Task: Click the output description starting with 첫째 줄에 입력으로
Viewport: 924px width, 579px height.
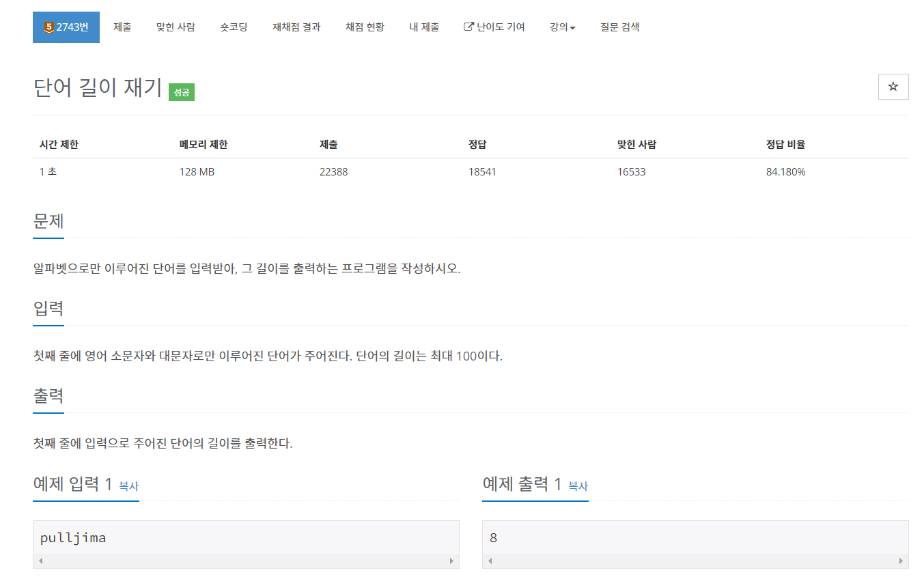Action: 163,443
